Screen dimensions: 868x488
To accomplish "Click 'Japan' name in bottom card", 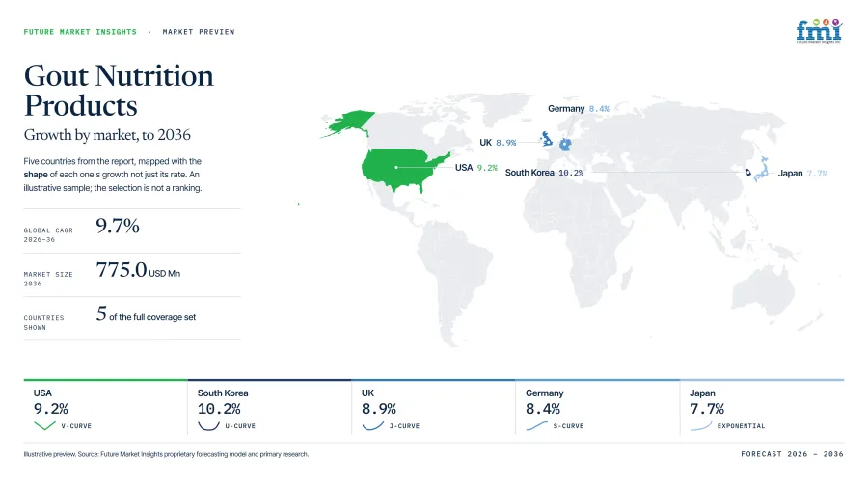I will [702, 393].
